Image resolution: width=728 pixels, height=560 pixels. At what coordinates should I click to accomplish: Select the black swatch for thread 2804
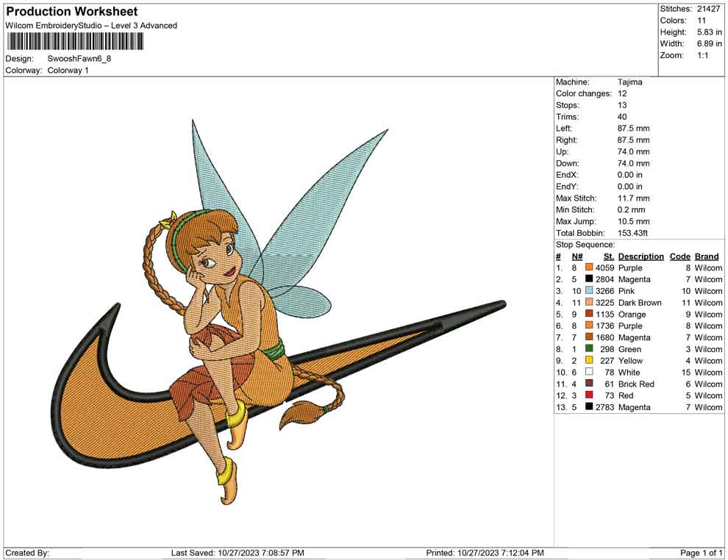click(x=589, y=279)
